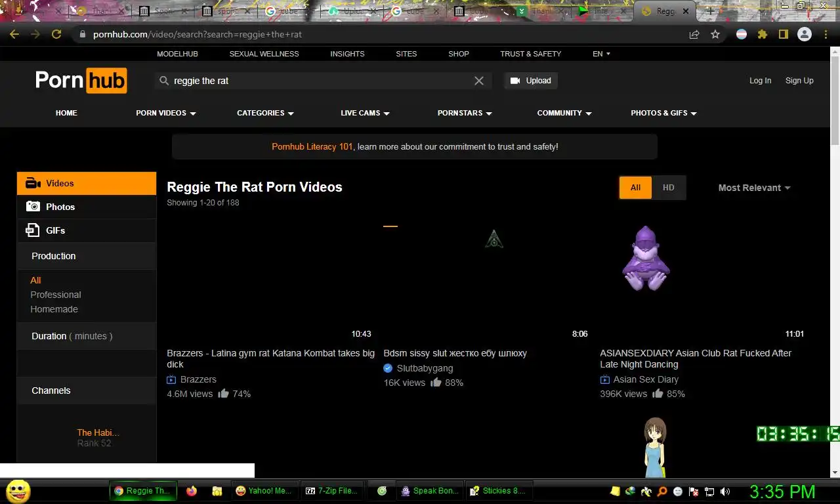Image resolution: width=840 pixels, height=504 pixels.
Task: Open the folder icon in the taskbar
Action: pyautogui.click(x=217, y=491)
